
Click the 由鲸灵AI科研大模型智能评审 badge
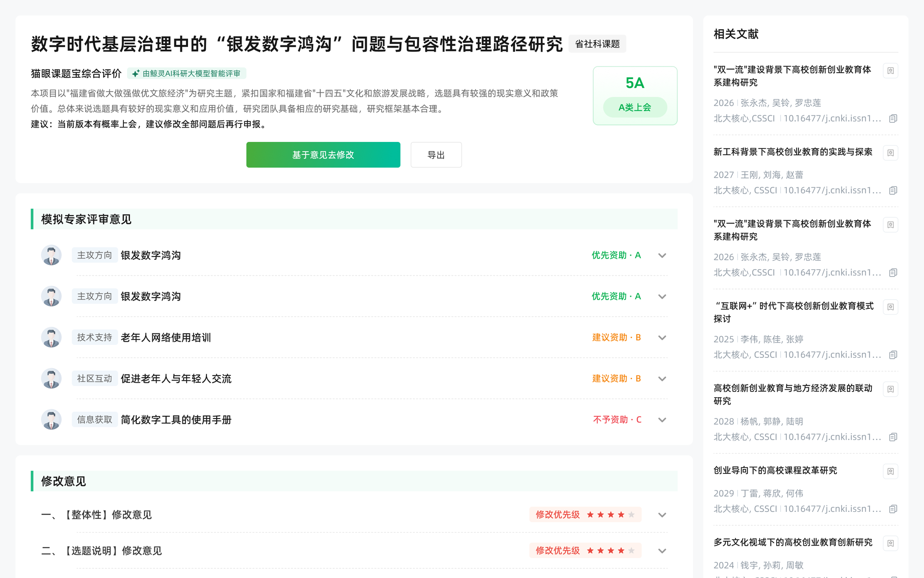[x=187, y=74]
